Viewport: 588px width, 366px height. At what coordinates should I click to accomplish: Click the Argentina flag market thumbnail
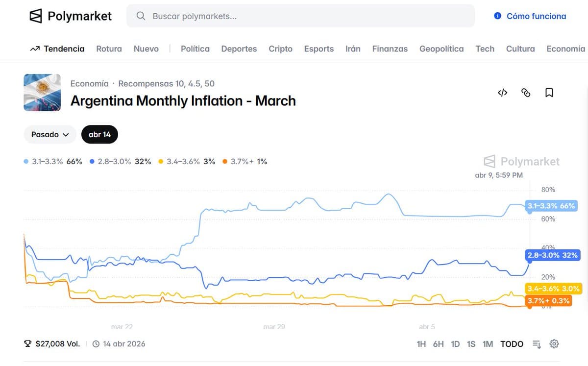[x=42, y=93]
